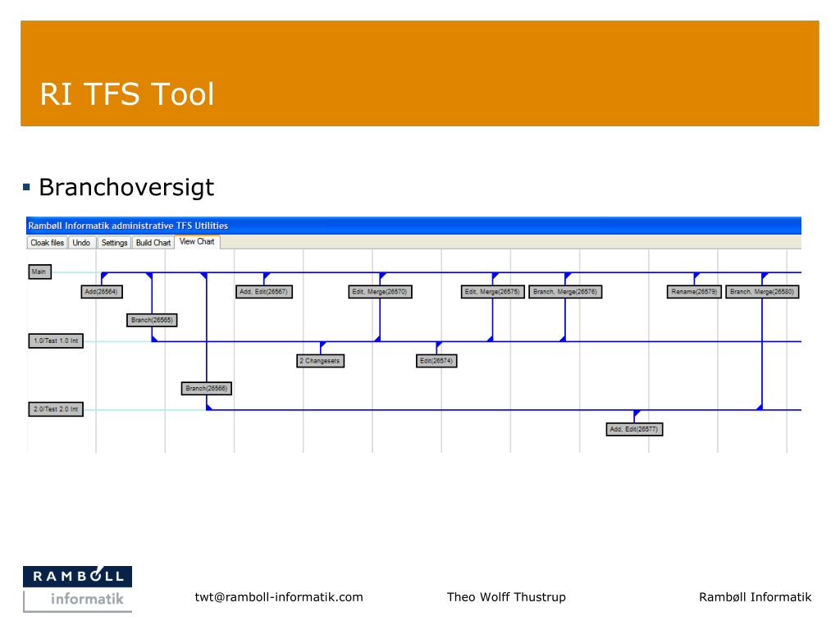
Task: Open the Cloak files tab
Action: pyautogui.click(x=47, y=243)
